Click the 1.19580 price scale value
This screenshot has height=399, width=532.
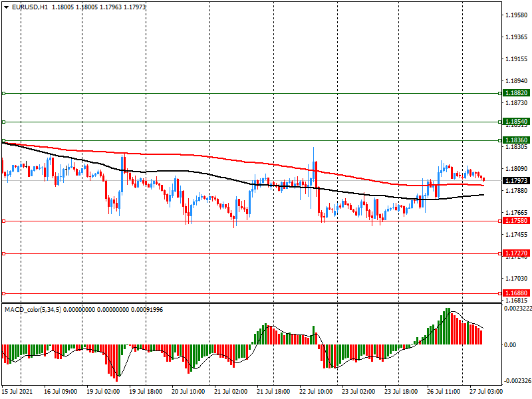(517, 15)
